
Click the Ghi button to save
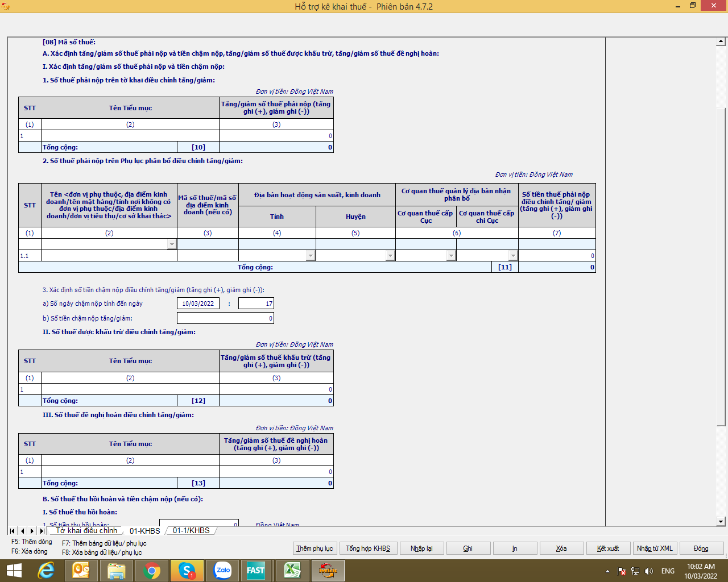click(x=468, y=548)
